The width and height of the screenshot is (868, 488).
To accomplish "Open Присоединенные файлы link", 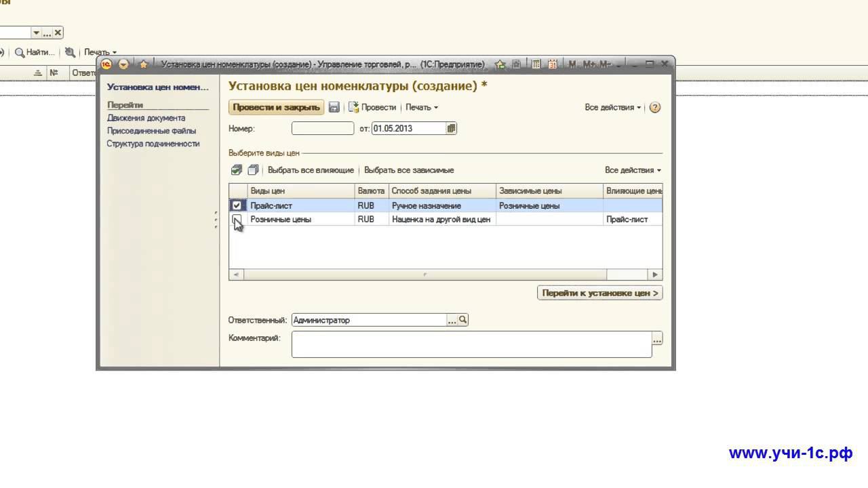I will click(x=151, y=131).
